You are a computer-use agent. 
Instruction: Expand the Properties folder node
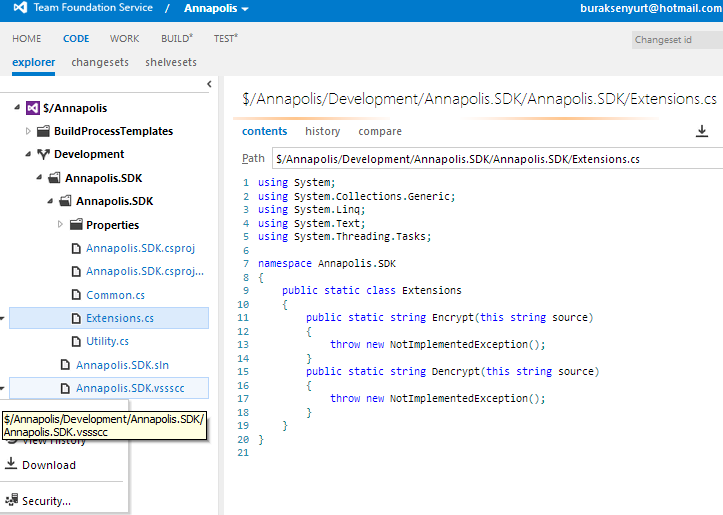click(60, 225)
